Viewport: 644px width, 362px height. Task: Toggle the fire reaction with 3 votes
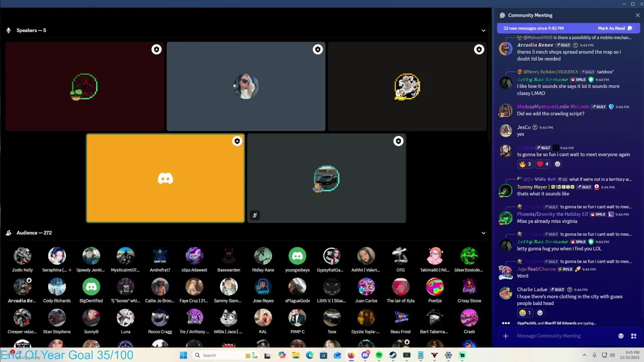[525, 164]
